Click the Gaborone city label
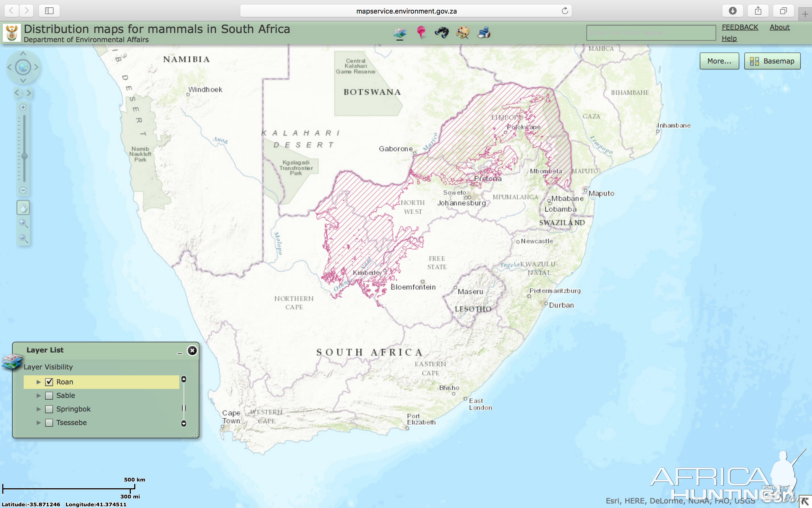 click(x=396, y=149)
